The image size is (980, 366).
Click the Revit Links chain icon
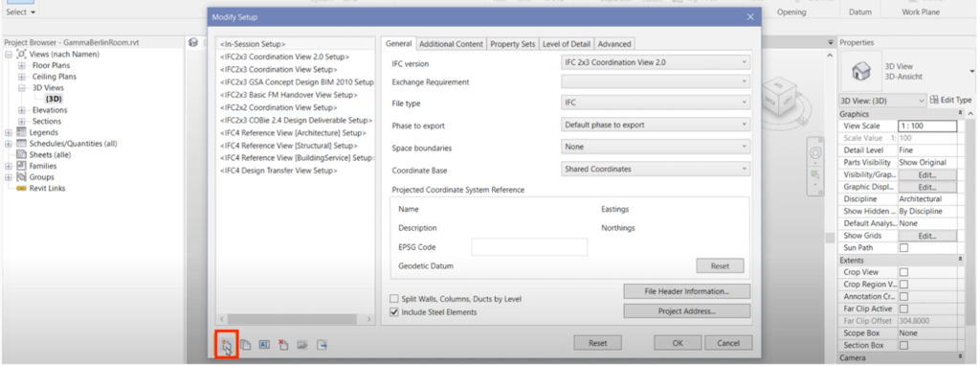(x=21, y=189)
